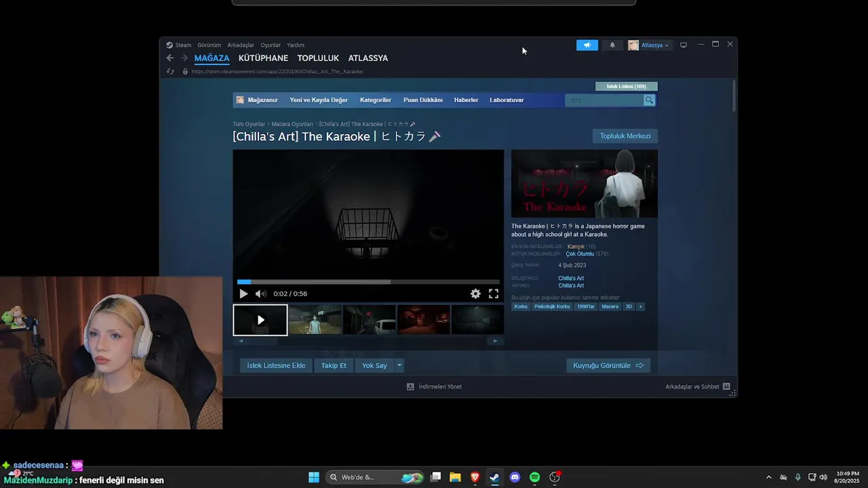This screenshot has width=868, height=488.
Task: Open the Görünüm menu
Action: [x=210, y=45]
